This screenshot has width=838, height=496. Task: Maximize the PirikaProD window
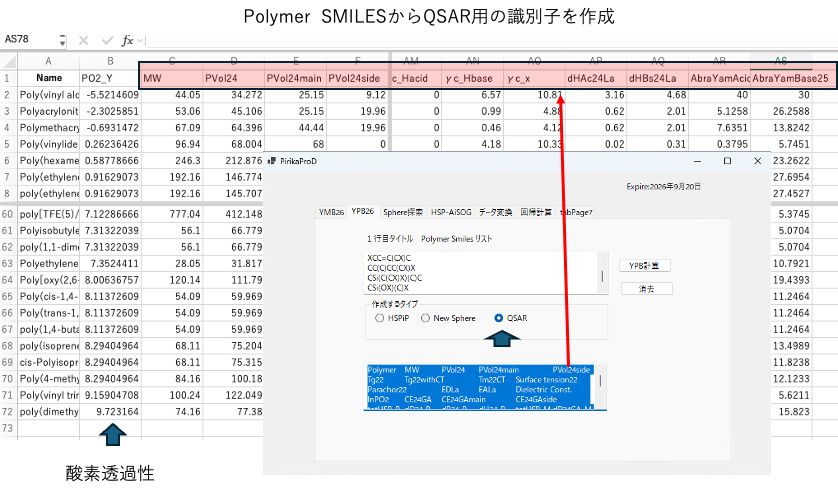point(727,160)
